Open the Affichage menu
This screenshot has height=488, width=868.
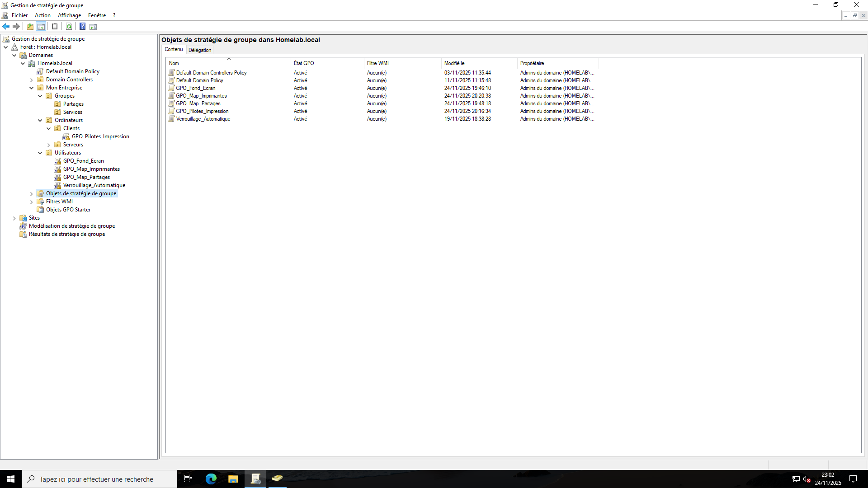pos(69,15)
